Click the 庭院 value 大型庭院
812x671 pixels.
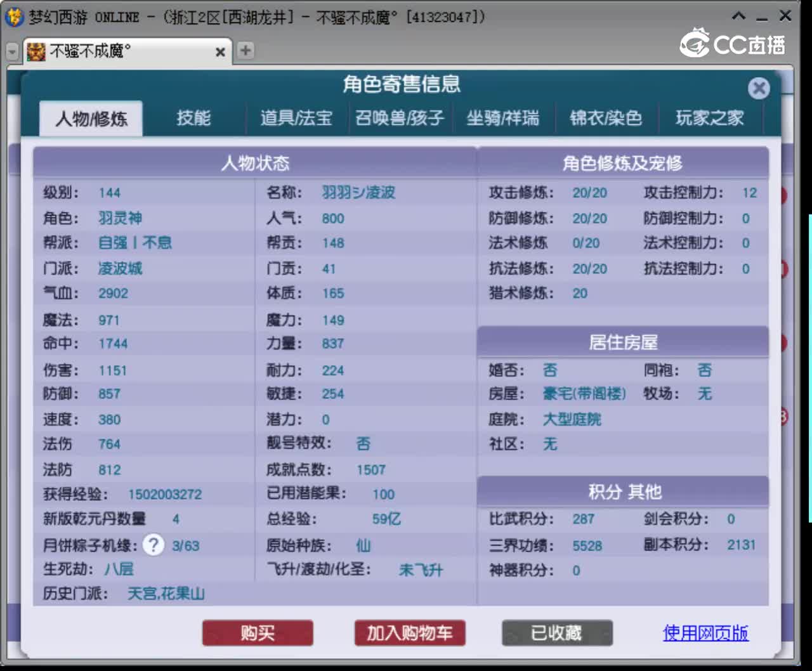click(x=572, y=419)
